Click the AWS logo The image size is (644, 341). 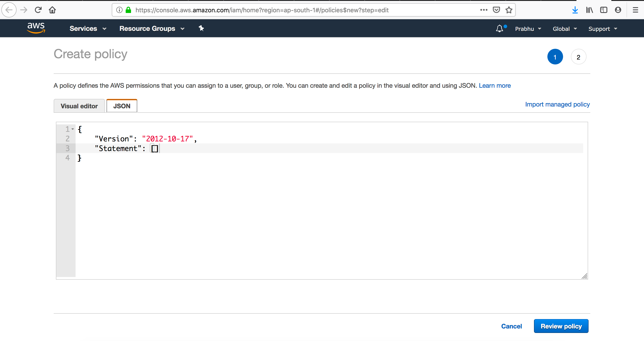point(36,28)
